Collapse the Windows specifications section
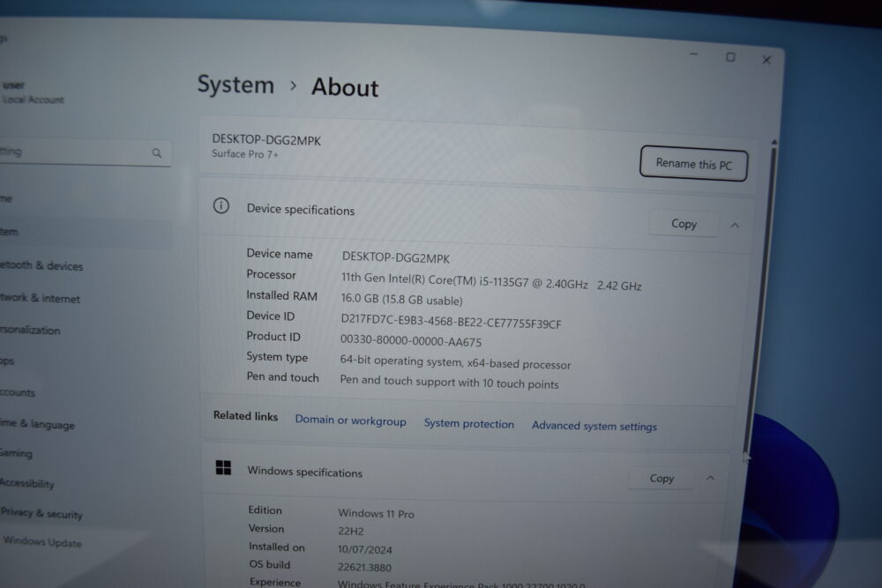The width and height of the screenshot is (882, 588). (x=710, y=479)
